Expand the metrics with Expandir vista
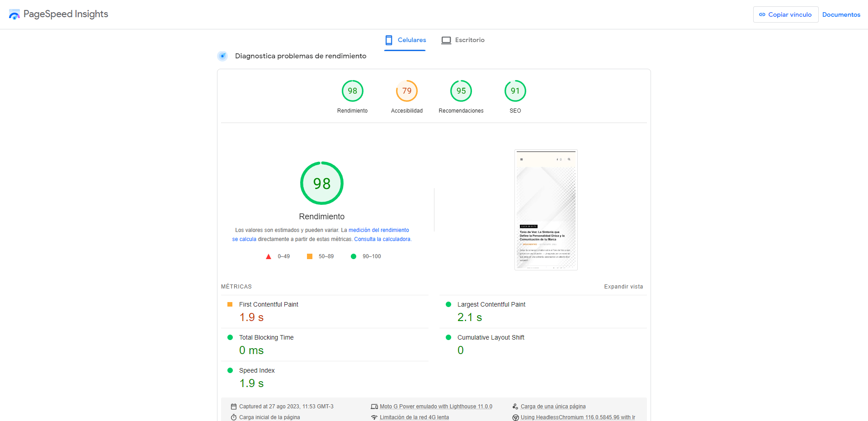The height and width of the screenshot is (421, 868). [623, 287]
